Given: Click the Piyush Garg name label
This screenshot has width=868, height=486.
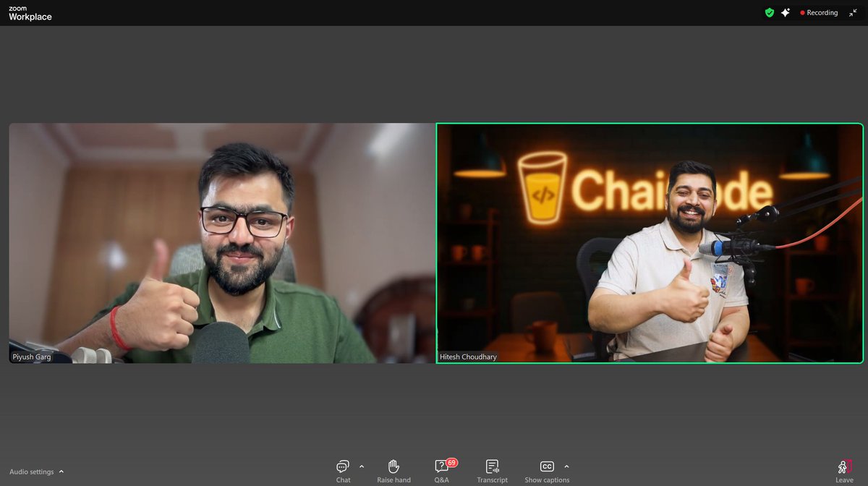Looking at the screenshot, I should tap(32, 357).
